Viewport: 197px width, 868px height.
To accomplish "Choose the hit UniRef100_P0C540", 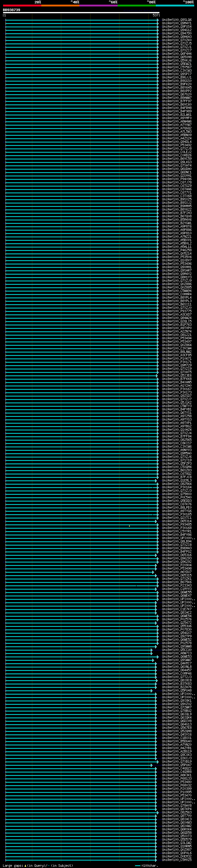I will point(176,497).
